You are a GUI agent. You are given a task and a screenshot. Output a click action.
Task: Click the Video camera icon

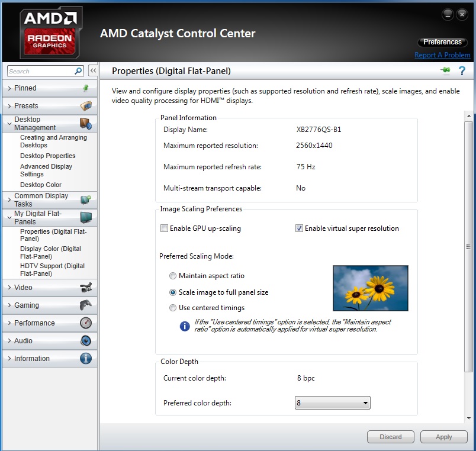[86, 288]
